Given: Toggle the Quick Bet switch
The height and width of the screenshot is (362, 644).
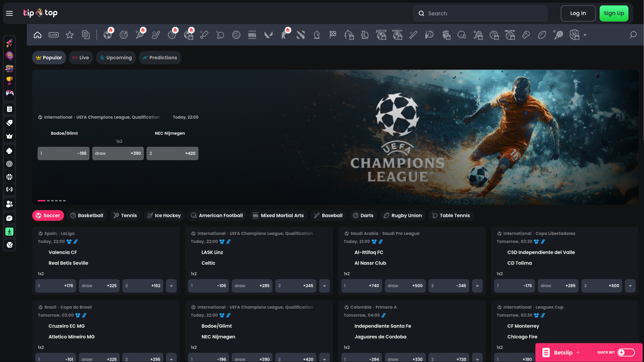Looking at the screenshot, I should (x=626, y=353).
